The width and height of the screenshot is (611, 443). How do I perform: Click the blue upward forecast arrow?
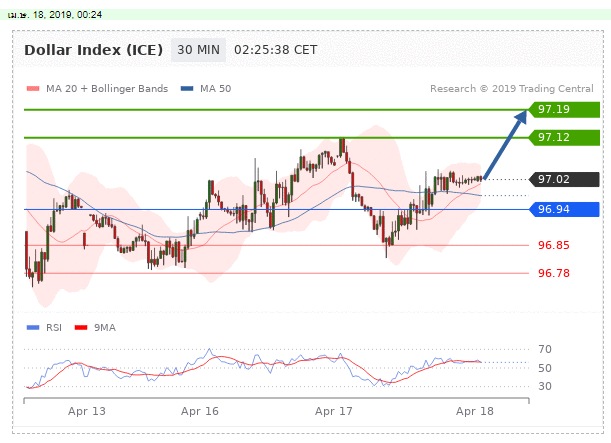point(505,145)
